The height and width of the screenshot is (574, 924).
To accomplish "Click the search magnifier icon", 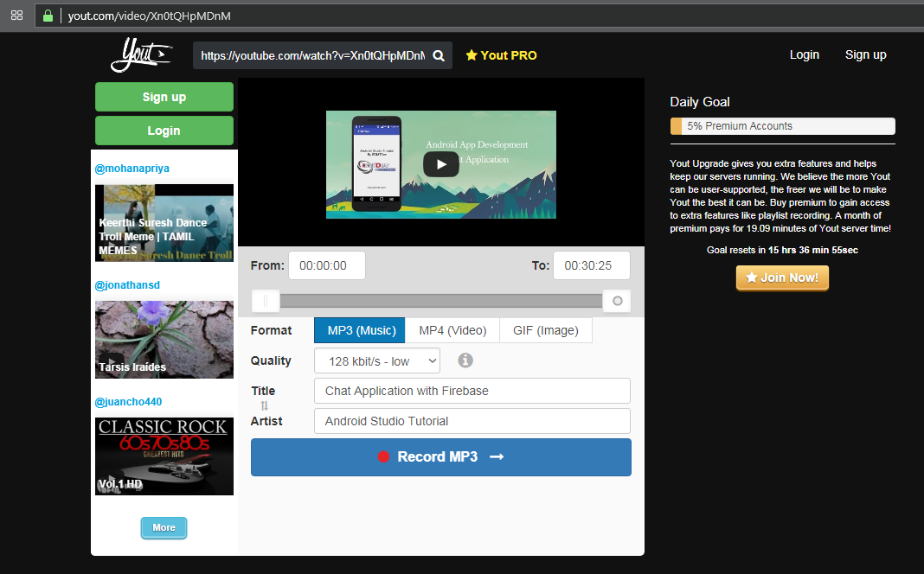I will pyautogui.click(x=439, y=56).
